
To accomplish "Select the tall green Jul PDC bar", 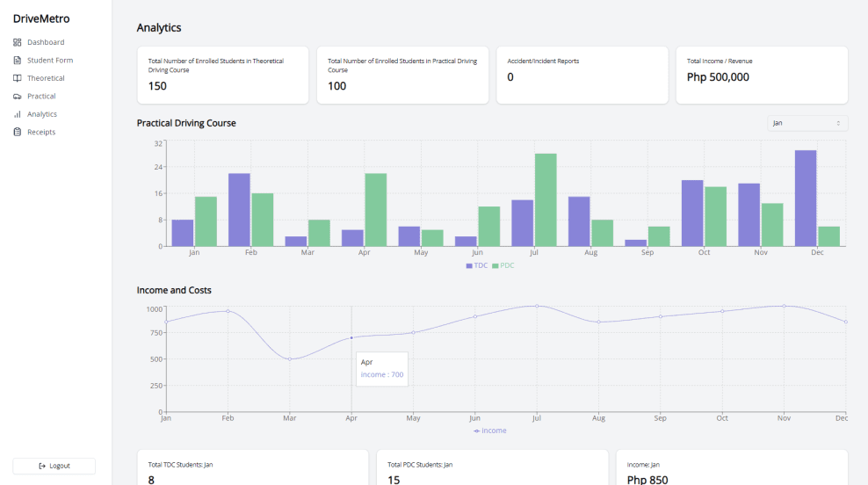I will pyautogui.click(x=546, y=200).
